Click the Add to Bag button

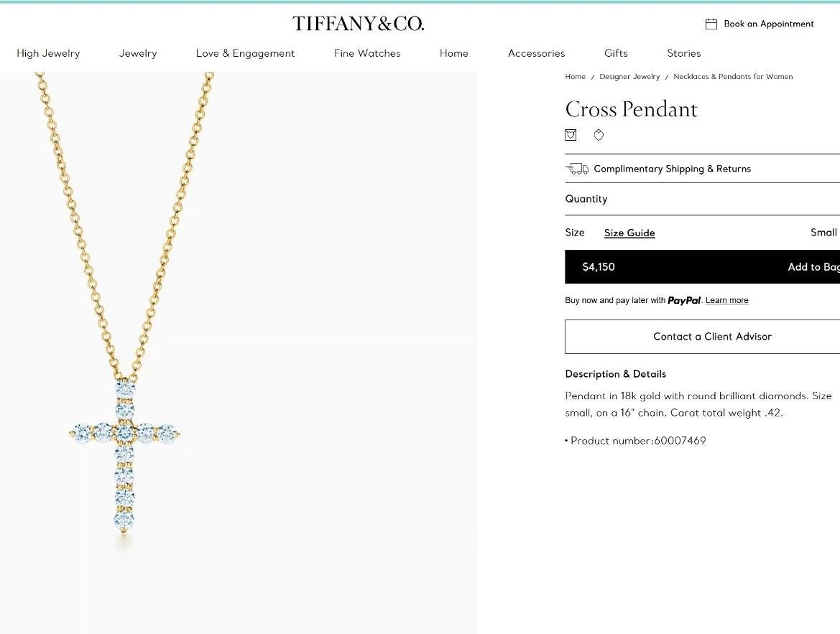[x=813, y=267]
